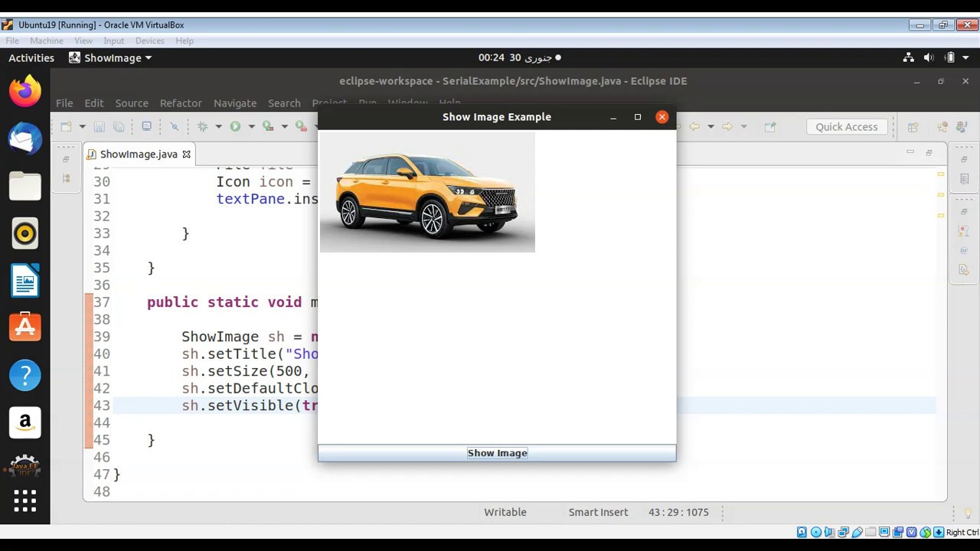Switch to the Java perspective icon
Viewport: 980px width, 551px height.
(962, 127)
